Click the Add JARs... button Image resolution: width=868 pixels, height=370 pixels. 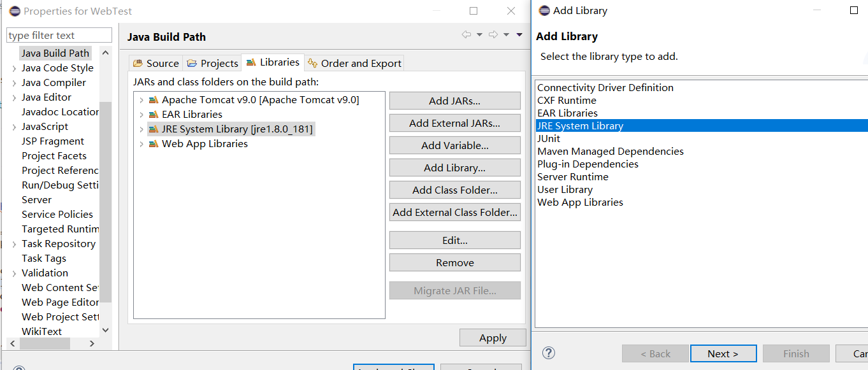click(x=455, y=101)
